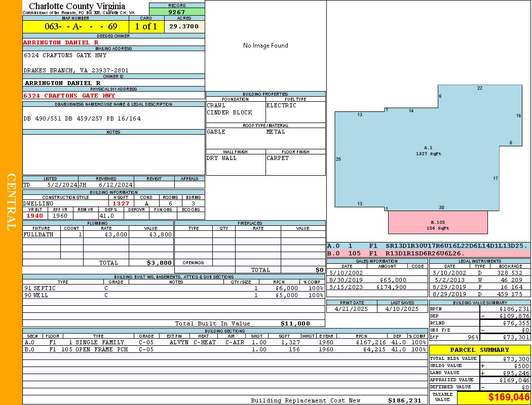The width and height of the screenshot is (532, 405).
Task: Select the 90 WELL built-in row
Action: coord(174,295)
